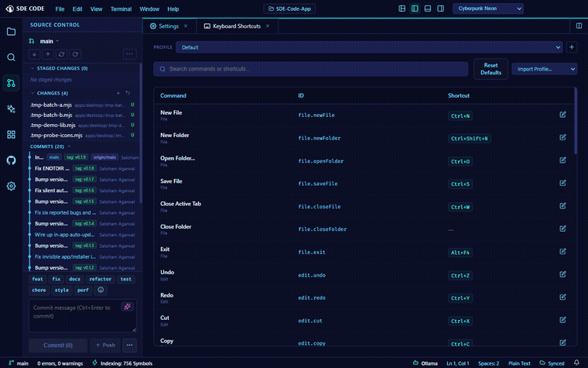Discard all changes with the undo arrow icon
Viewport: 588px width, 368px height.
click(x=128, y=93)
